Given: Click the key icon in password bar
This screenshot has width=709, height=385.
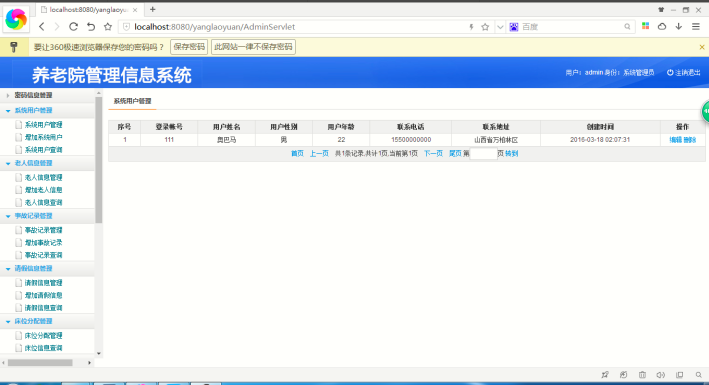Looking at the screenshot, I should pyautogui.click(x=14, y=47).
